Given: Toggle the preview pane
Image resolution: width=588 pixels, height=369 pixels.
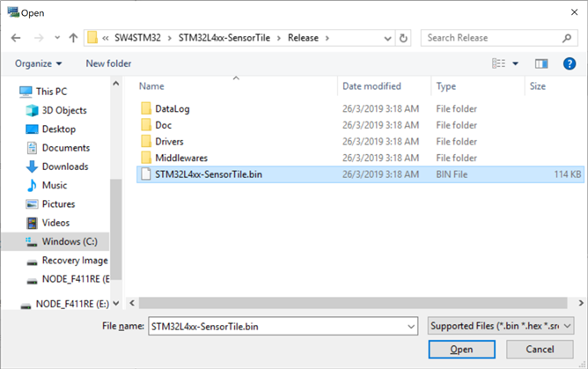Looking at the screenshot, I should 541,63.
